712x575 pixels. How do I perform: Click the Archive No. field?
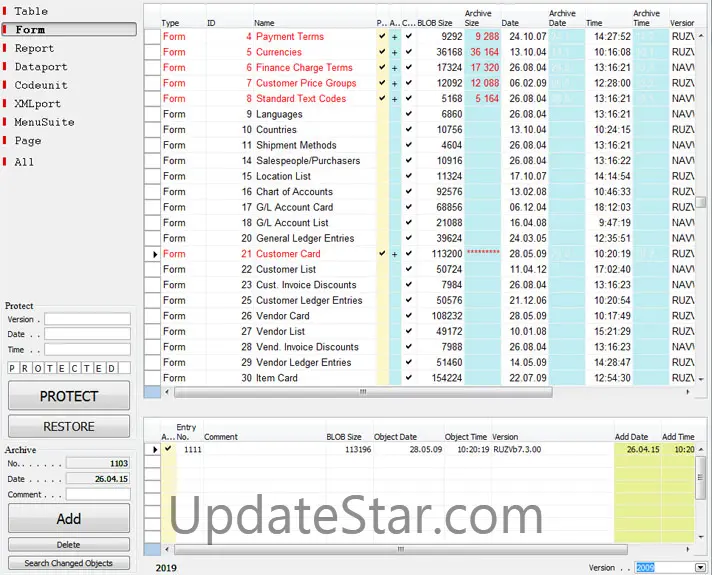[x=98, y=463]
